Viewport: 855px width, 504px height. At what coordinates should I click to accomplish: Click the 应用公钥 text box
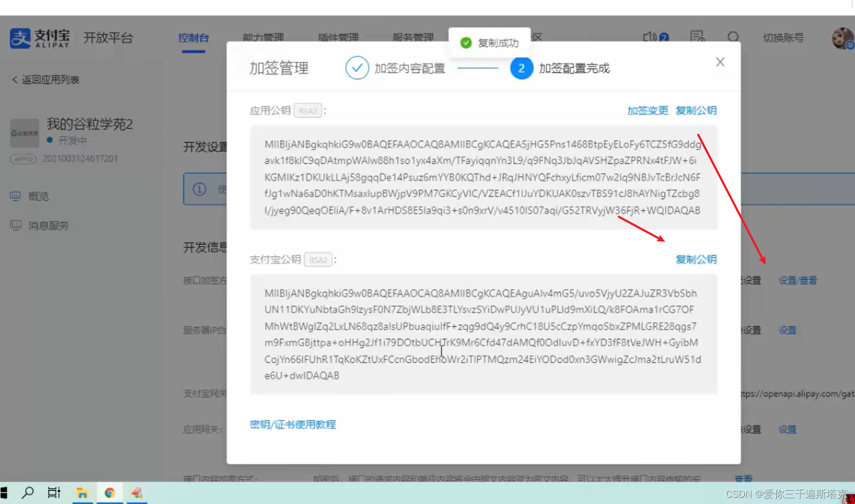(x=484, y=177)
